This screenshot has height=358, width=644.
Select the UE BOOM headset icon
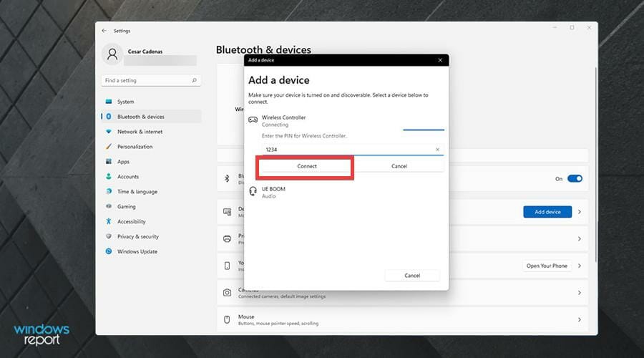[x=253, y=191]
